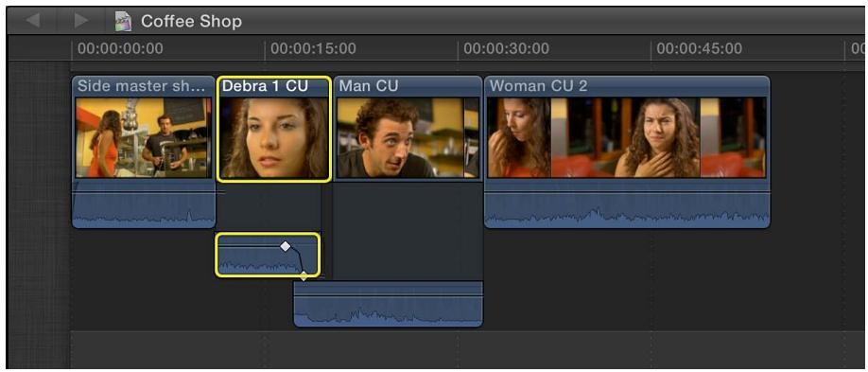Click the 00:00:15:00 ruler timecode
The width and height of the screenshot is (868, 372).
(x=313, y=49)
